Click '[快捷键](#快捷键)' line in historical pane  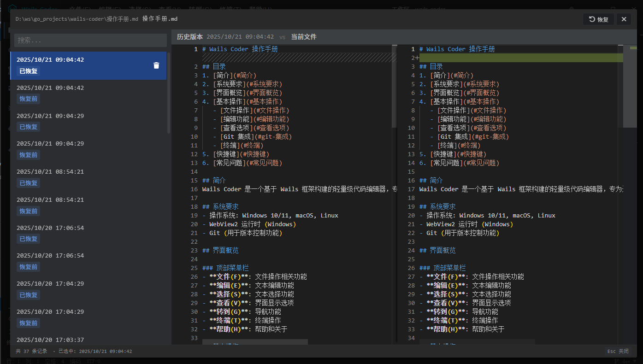[242, 154]
